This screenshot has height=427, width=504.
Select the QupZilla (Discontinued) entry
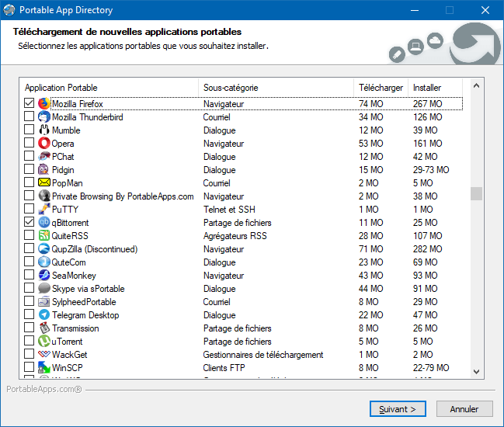tap(95, 249)
